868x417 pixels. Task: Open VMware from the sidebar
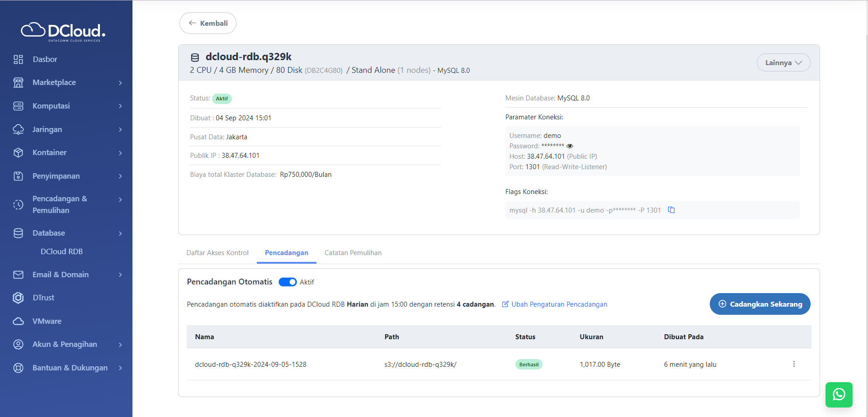[x=47, y=321]
